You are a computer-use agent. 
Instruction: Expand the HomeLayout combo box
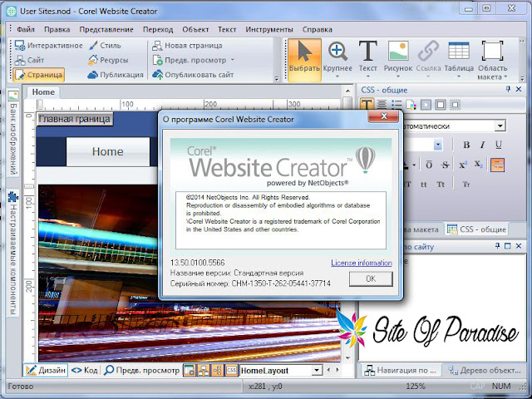[317, 370]
